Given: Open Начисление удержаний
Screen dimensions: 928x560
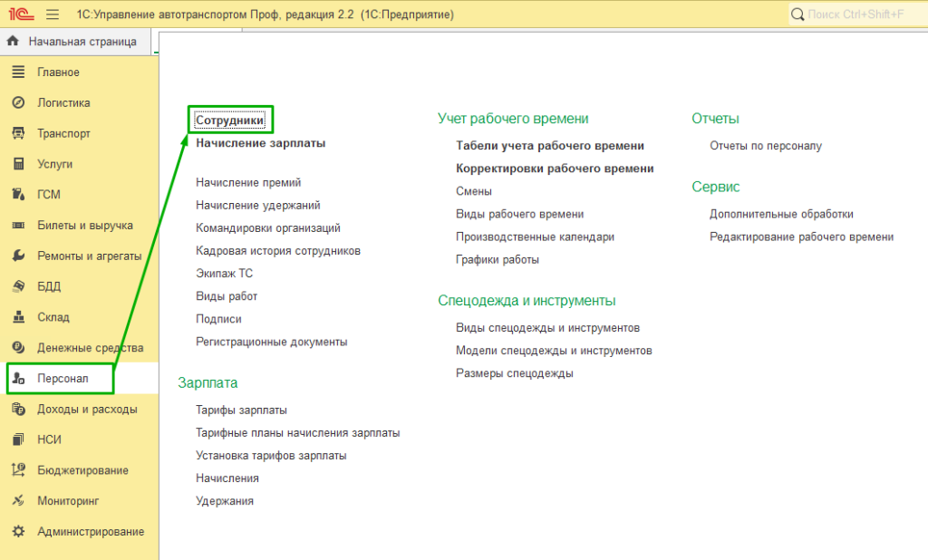Looking at the screenshot, I should tap(258, 205).
